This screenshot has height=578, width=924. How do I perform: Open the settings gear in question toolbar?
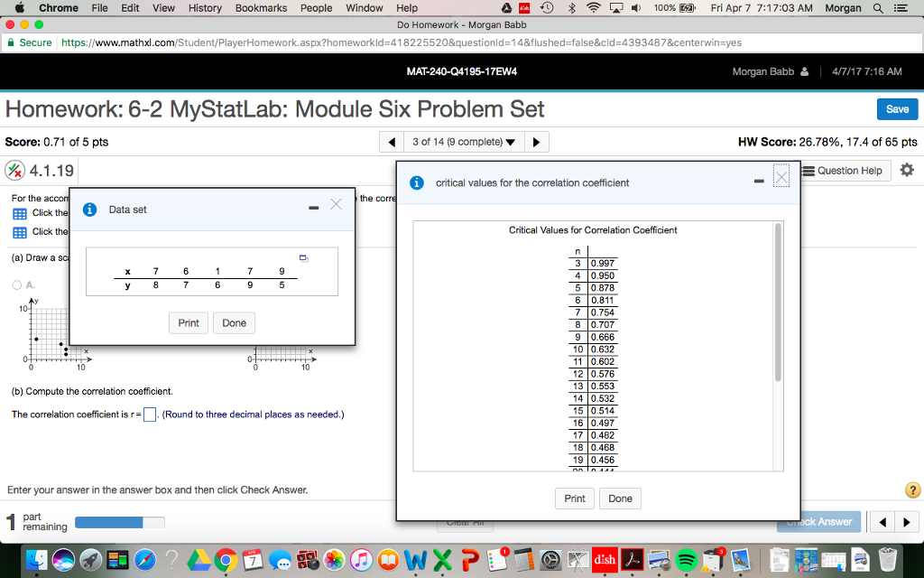pos(907,170)
